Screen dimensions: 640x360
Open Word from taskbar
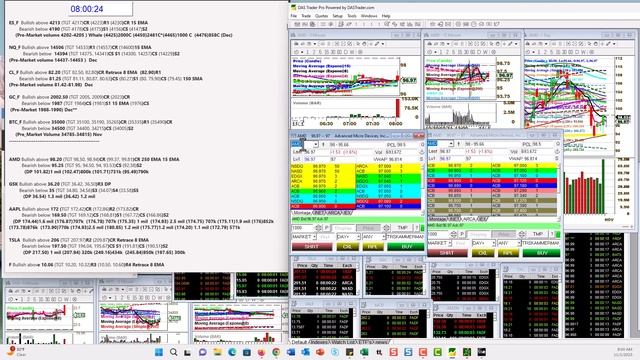[291, 352]
